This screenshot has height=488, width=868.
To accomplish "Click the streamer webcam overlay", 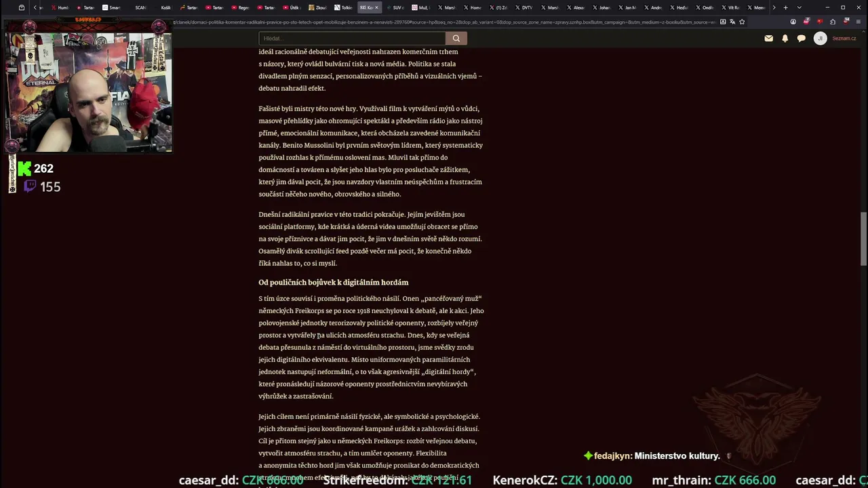I will pyautogui.click(x=88, y=86).
